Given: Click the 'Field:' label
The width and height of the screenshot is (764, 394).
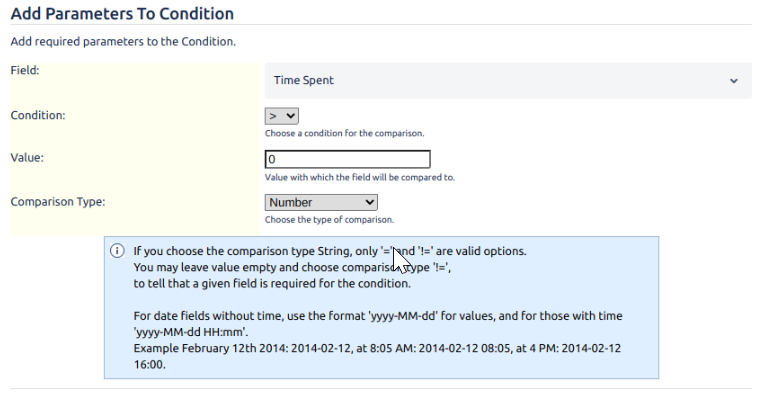Looking at the screenshot, I should [25, 70].
